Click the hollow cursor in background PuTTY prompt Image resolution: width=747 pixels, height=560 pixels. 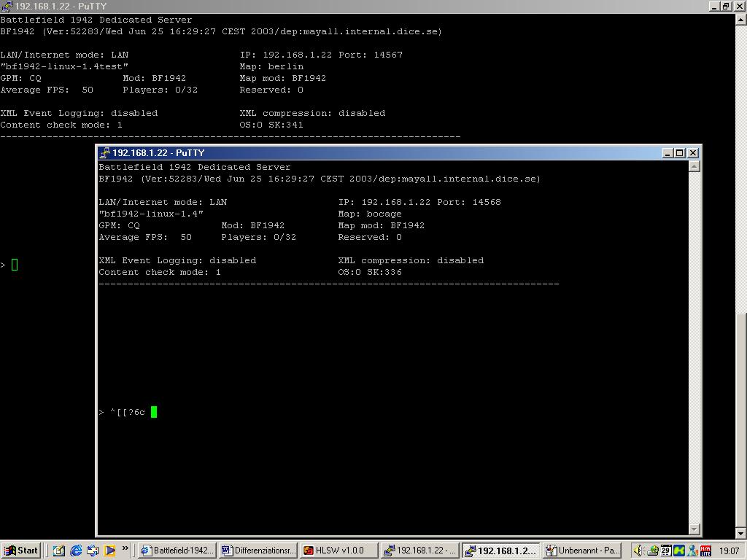[15, 265]
